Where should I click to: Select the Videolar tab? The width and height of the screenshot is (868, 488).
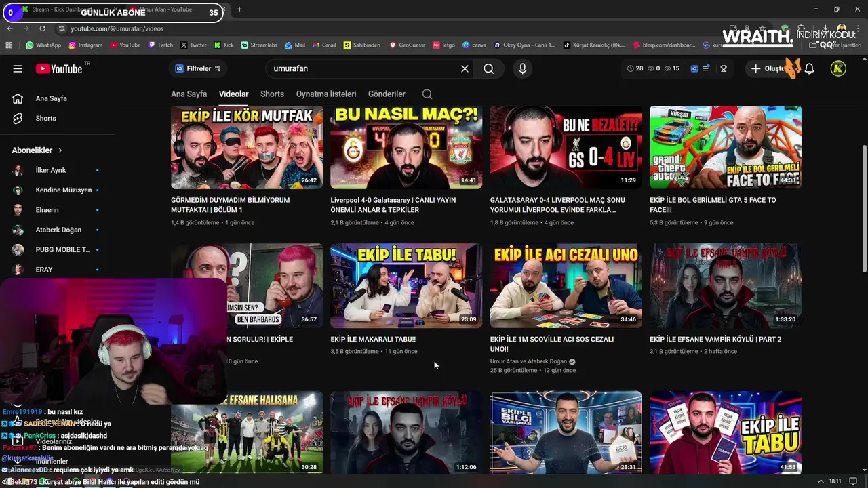coord(233,94)
